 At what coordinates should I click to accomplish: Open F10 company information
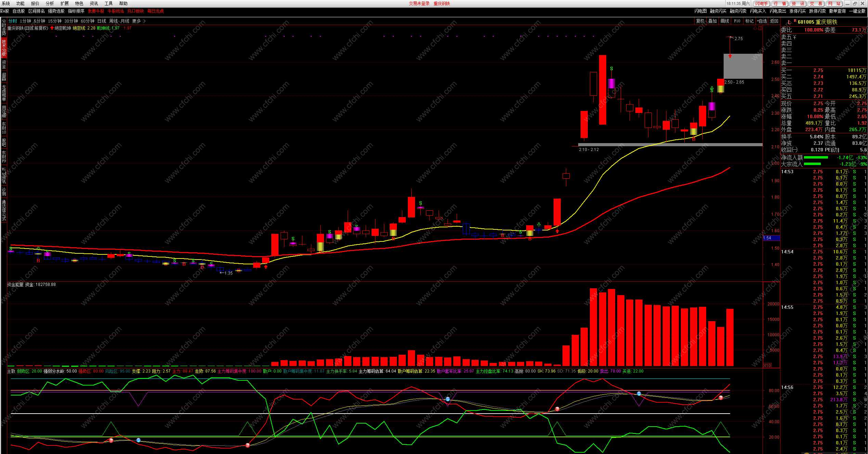point(737,21)
